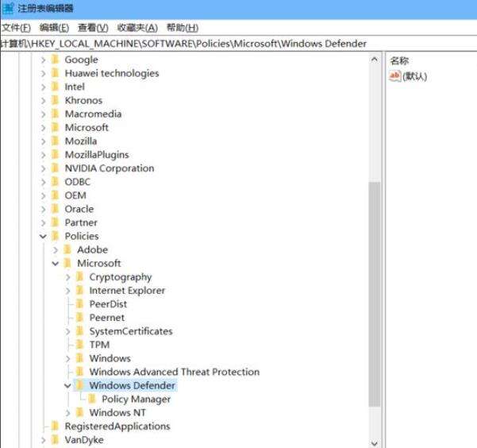Expand the top-level Microsoft key
Image resolution: width=477 pixels, height=448 pixels.
click(x=43, y=128)
